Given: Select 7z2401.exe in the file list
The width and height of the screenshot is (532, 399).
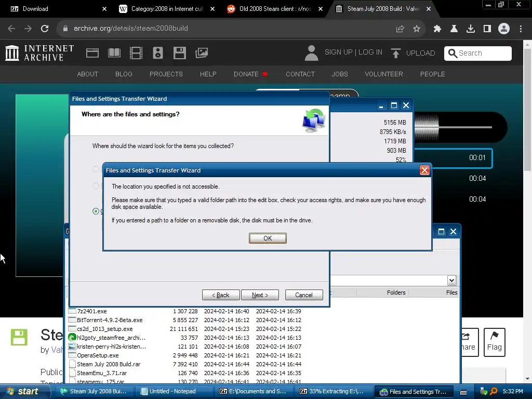Looking at the screenshot, I should coord(91,311).
